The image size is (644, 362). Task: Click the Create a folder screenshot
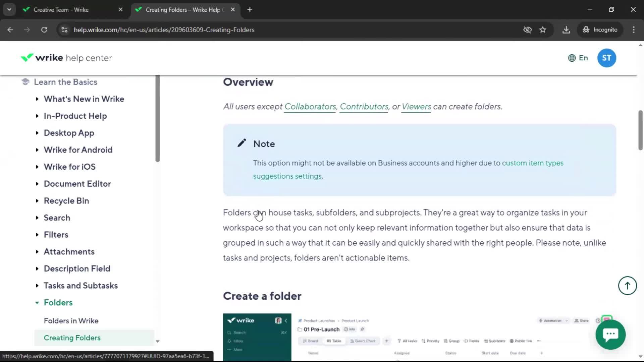(x=419, y=337)
